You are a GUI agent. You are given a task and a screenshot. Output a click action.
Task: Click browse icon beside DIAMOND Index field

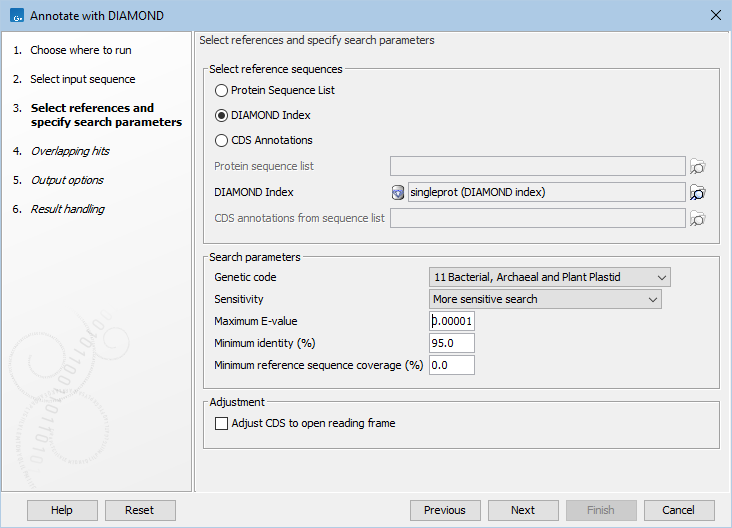698,192
